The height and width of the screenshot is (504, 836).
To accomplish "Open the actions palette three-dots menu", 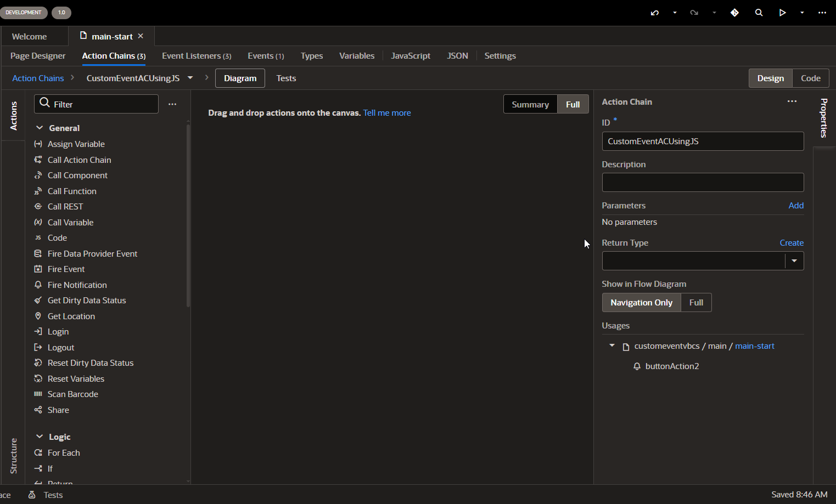I will click(x=172, y=104).
